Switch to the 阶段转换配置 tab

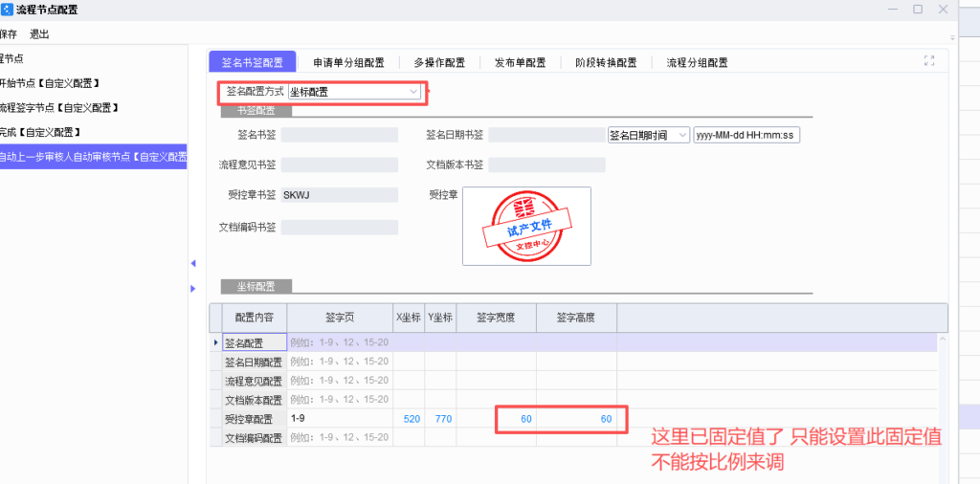pos(606,62)
